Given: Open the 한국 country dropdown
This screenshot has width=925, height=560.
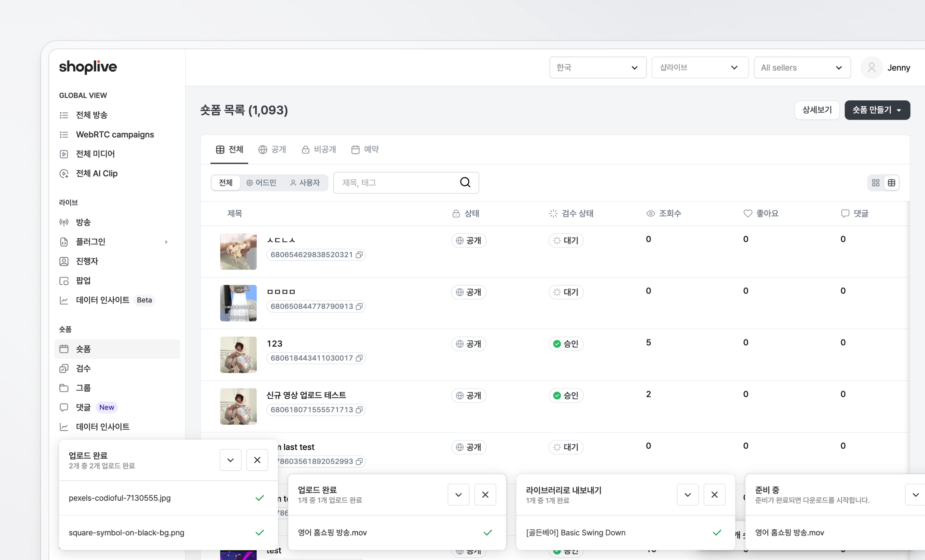Looking at the screenshot, I should [597, 67].
